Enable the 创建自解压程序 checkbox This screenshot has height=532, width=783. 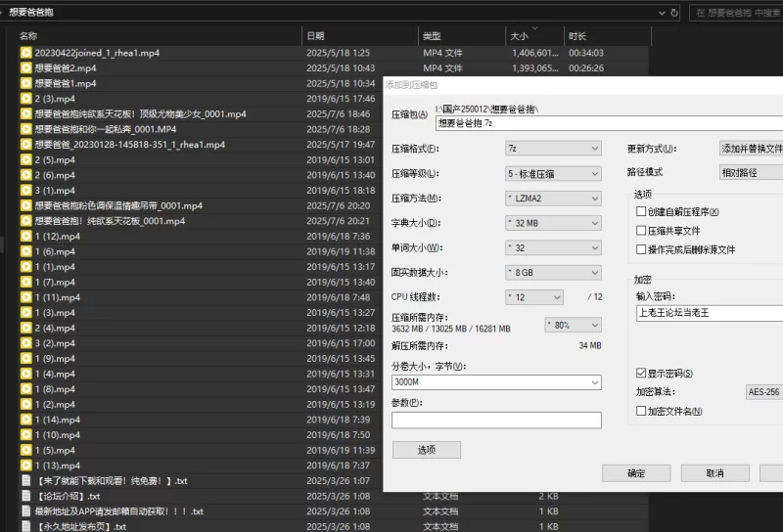(x=640, y=212)
